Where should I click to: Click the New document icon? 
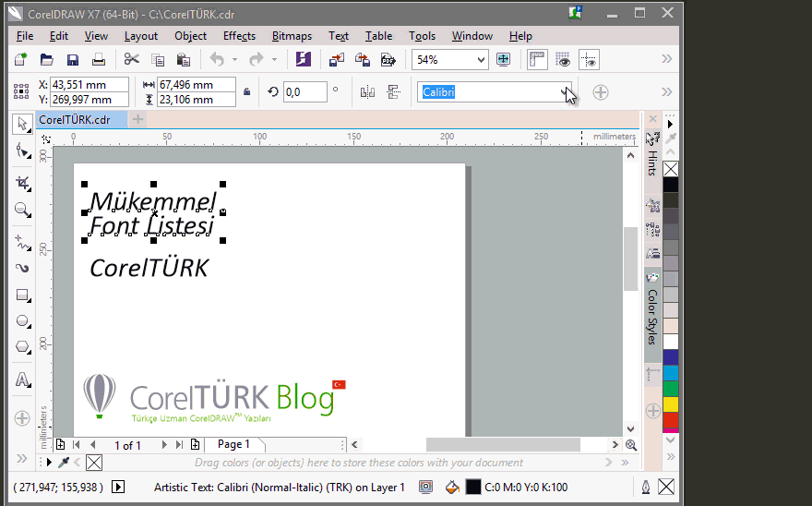[20, 60]
